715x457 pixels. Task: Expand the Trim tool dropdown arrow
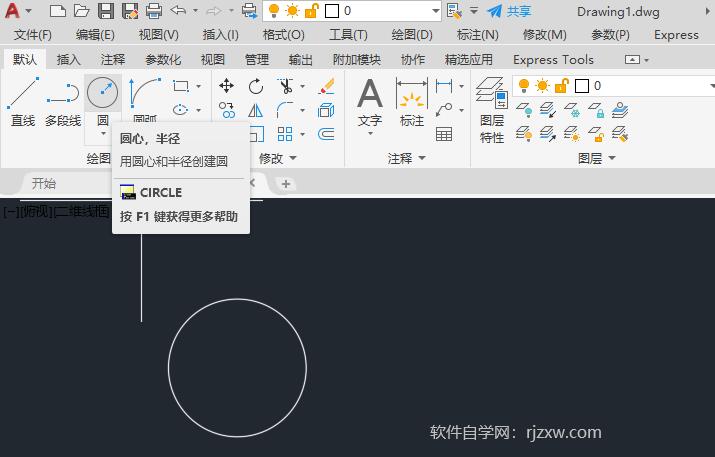[x=302, y=86]
